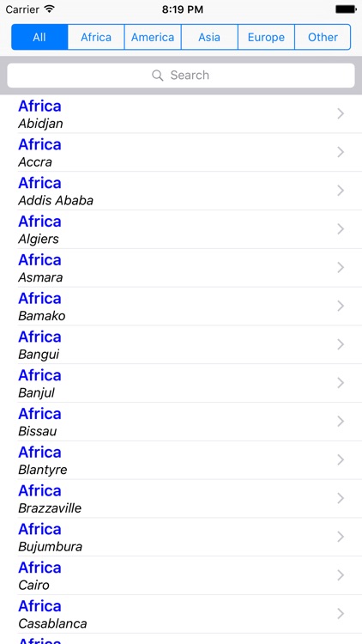Switch to the America segment
Screen dimensions: 362x644
(153, 37)
